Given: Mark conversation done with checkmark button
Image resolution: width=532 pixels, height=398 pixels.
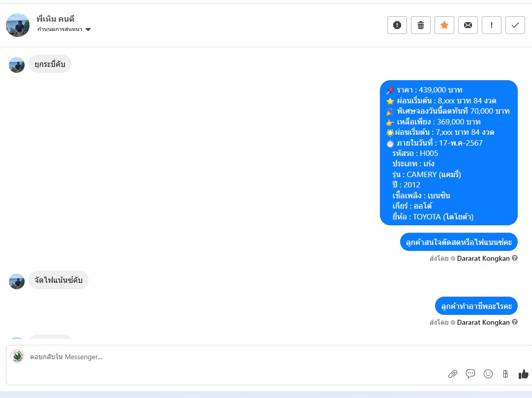Looking at the screenshot, I should tap(515, 25).
